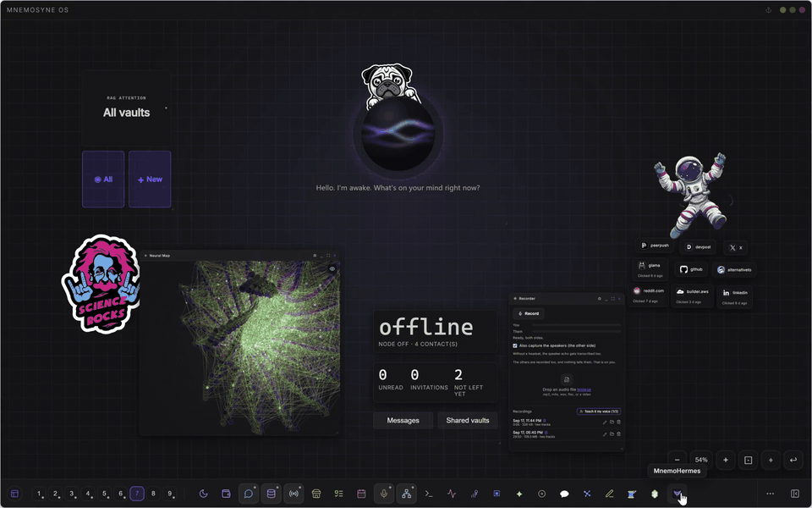Click the green sparkle icon in the dock
This screenshot has height=508, width=812.
(518, 494)
